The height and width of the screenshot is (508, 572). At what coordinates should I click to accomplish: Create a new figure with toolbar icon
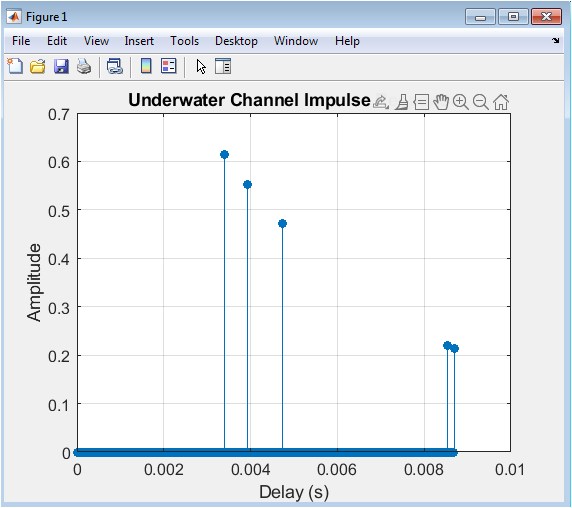pyautogui.click(x=15, y=66)
